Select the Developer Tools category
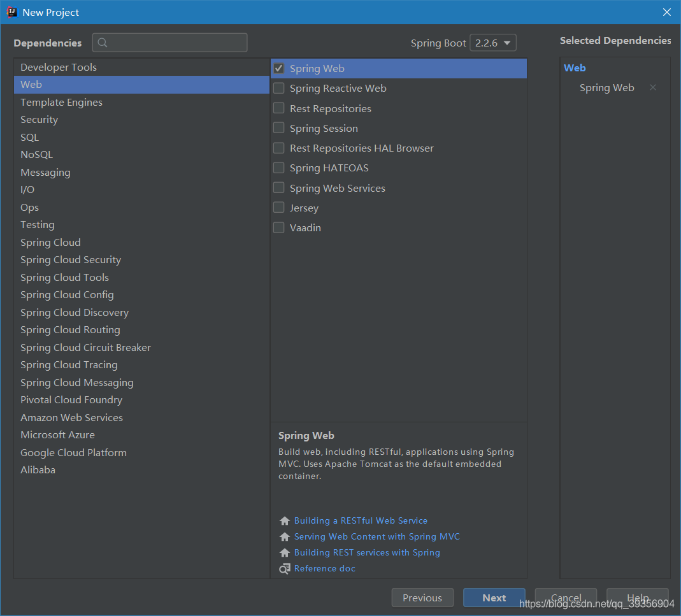Viewport: 681px width, 616px height. click(141, 68)
